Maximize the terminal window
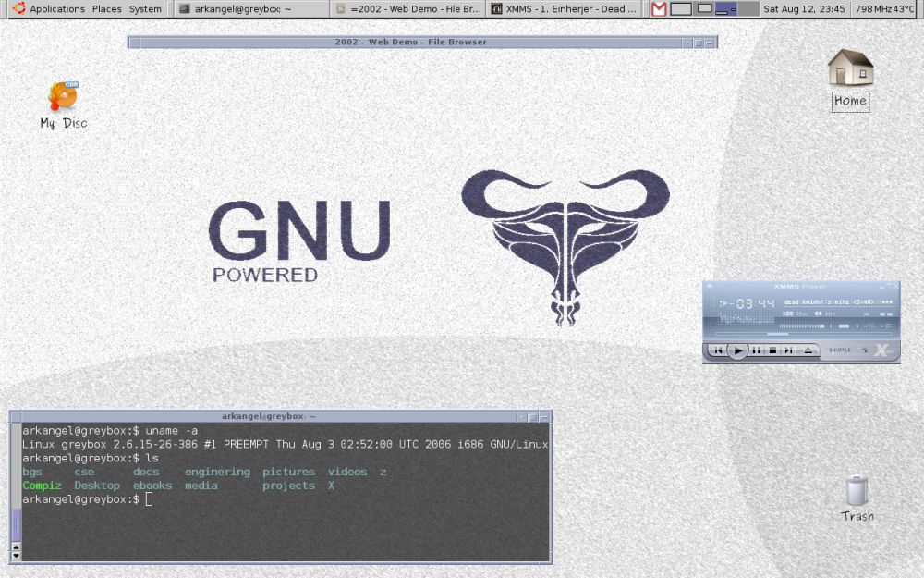Image resolution: width=924 pixels, height=578 pixels. (x=533, y=417)
